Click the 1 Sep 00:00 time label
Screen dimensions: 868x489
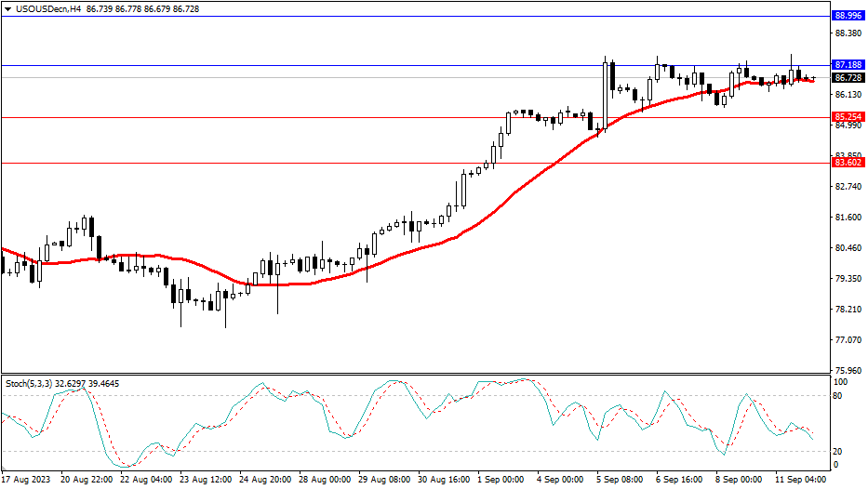pyautogui.click(x=502, y=480)
